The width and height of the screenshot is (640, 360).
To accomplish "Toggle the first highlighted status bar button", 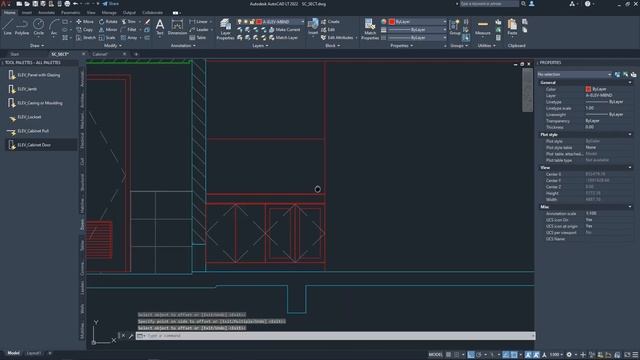I will point(471,355).
